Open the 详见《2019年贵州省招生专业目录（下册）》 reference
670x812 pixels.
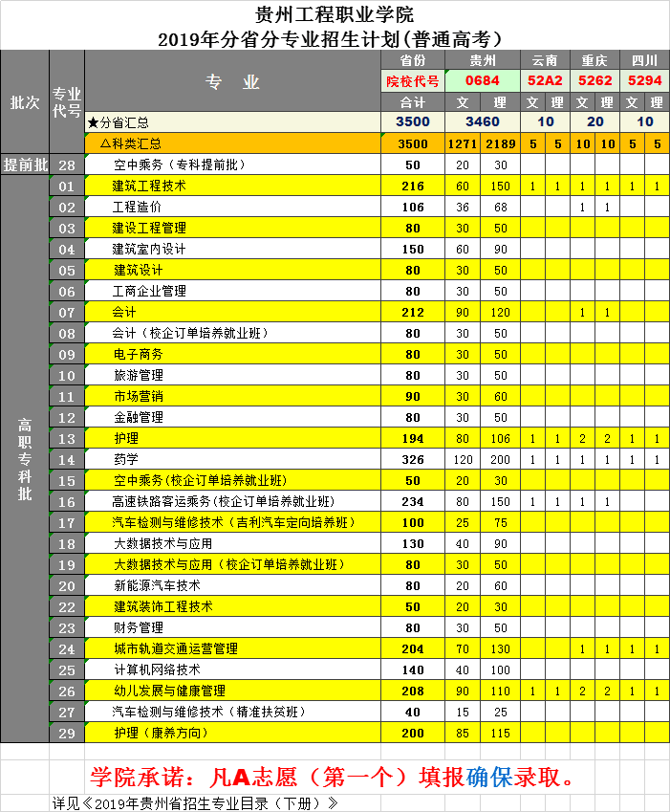pos(195,802)
